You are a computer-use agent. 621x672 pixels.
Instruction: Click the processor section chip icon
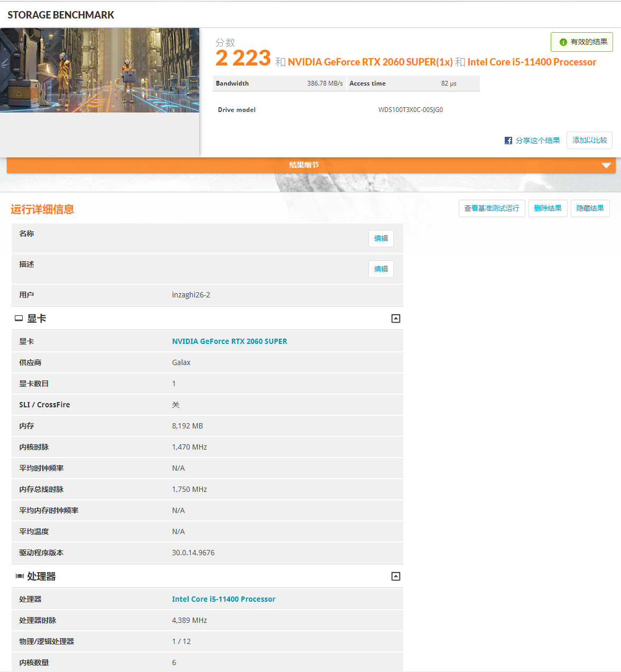[x=20, y=576]
